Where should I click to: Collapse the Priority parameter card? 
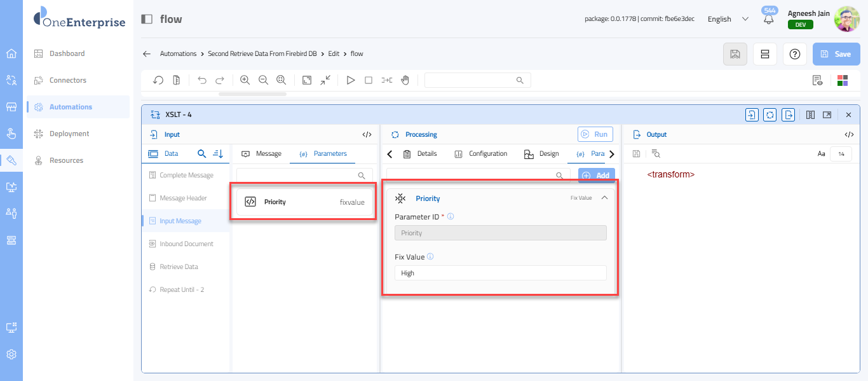tap(604, 198)
